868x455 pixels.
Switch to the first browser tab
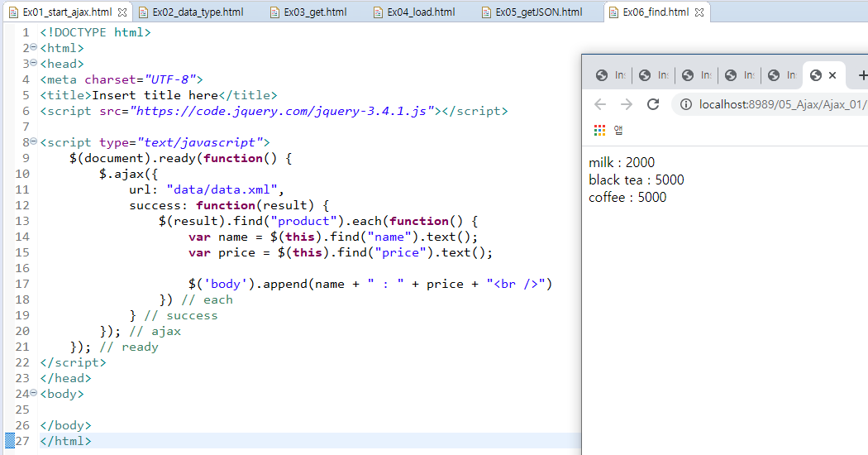pos(611,75)
